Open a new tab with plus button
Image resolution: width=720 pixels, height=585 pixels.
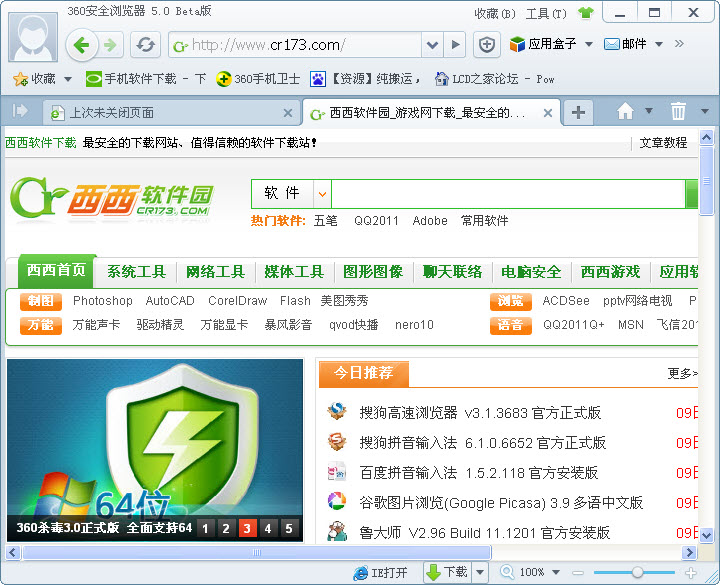(x=578, y=112)
